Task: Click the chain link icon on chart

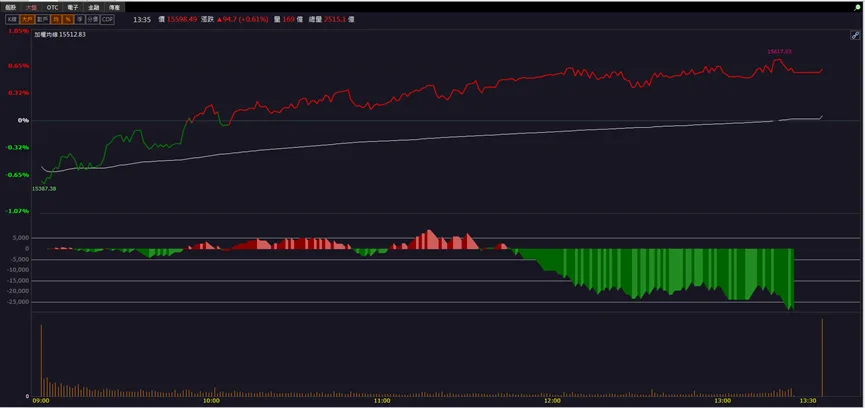Action: point(856,35)
